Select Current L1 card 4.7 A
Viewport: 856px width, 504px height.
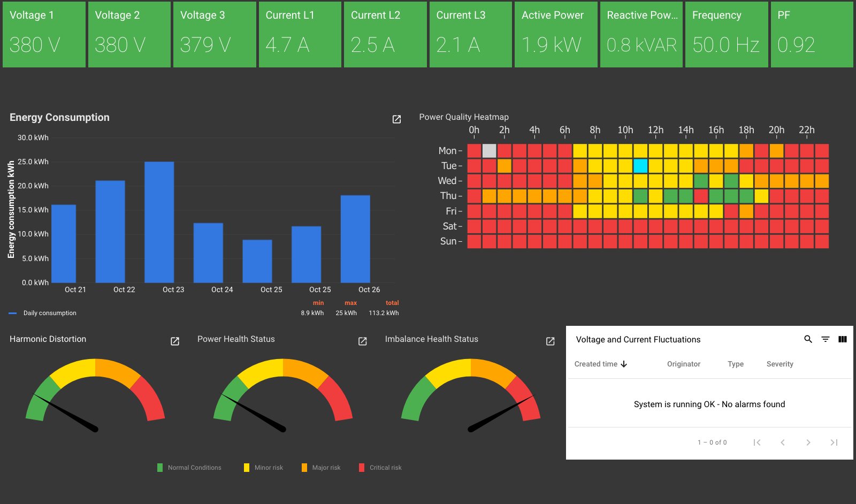click(300, 34)
